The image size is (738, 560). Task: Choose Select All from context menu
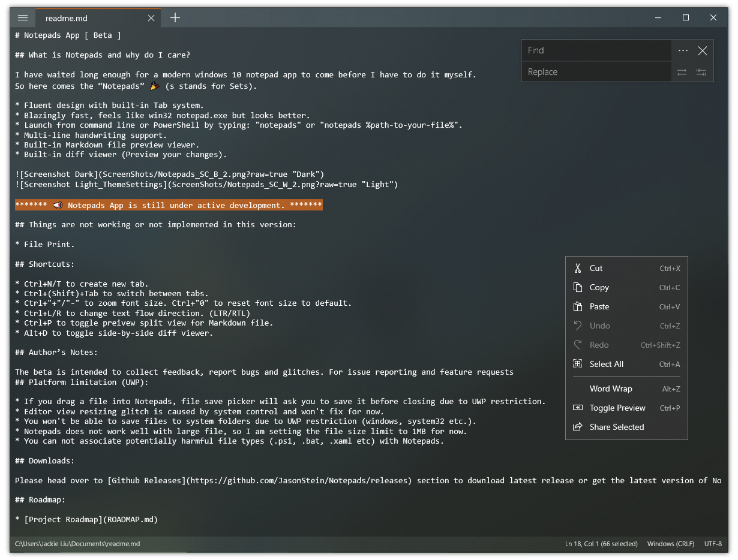click(x=626, y=364)
